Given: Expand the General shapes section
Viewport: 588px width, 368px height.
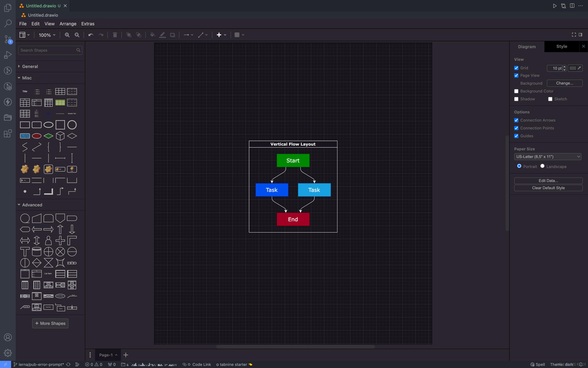Looking at the screenshot, I should click(x=30, y=67).
